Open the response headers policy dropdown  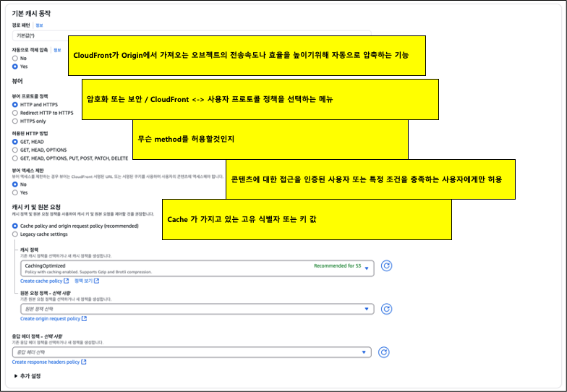(x=192, y=352)
